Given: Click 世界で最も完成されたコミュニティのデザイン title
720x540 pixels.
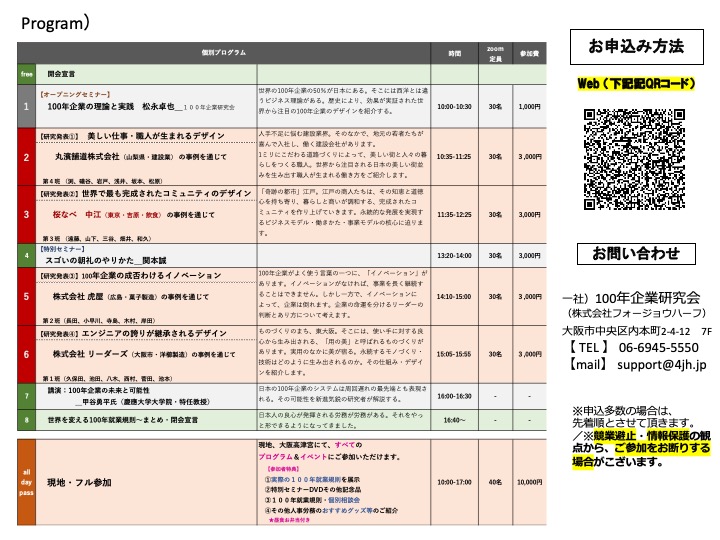Looking at the screenshot, I should (x=166, y=194).
